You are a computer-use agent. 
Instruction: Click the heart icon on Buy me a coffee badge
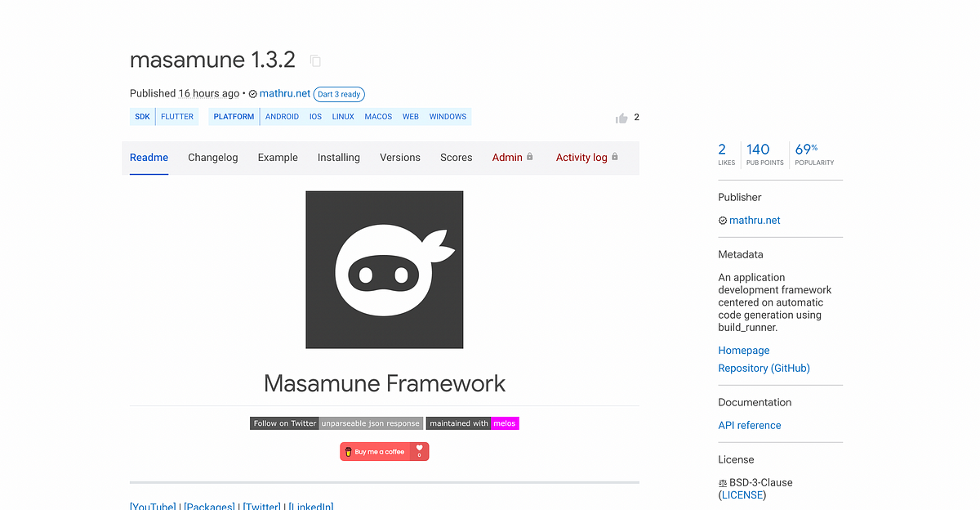click(x=419, y=449)
